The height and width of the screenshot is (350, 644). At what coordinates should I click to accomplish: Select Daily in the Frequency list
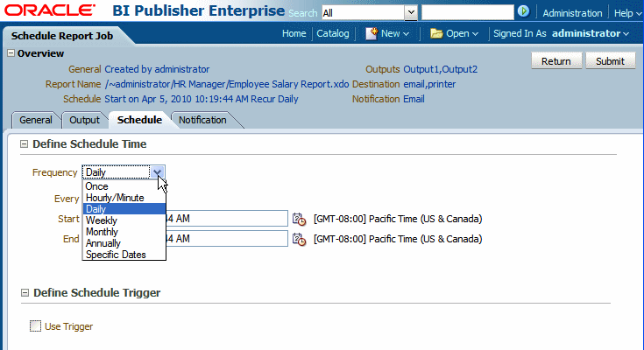click(x=124, y=209)
